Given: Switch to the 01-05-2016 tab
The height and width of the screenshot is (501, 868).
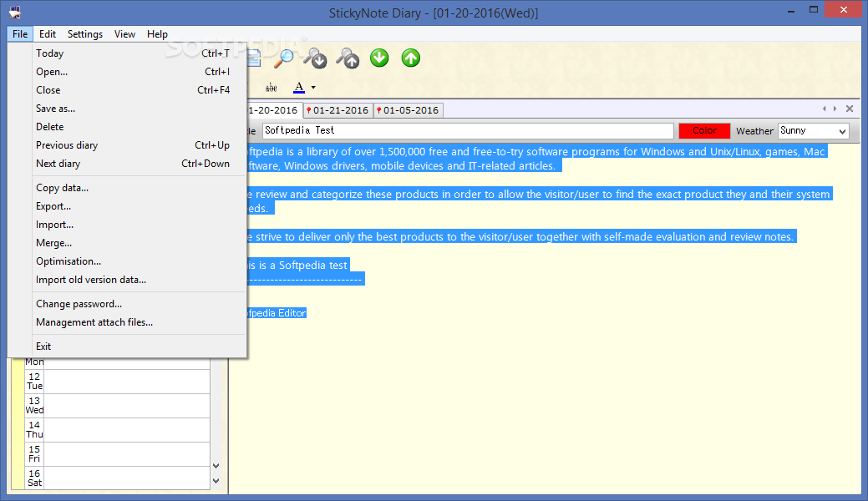Looking at the screenshot, I should (x=409, y=110).
